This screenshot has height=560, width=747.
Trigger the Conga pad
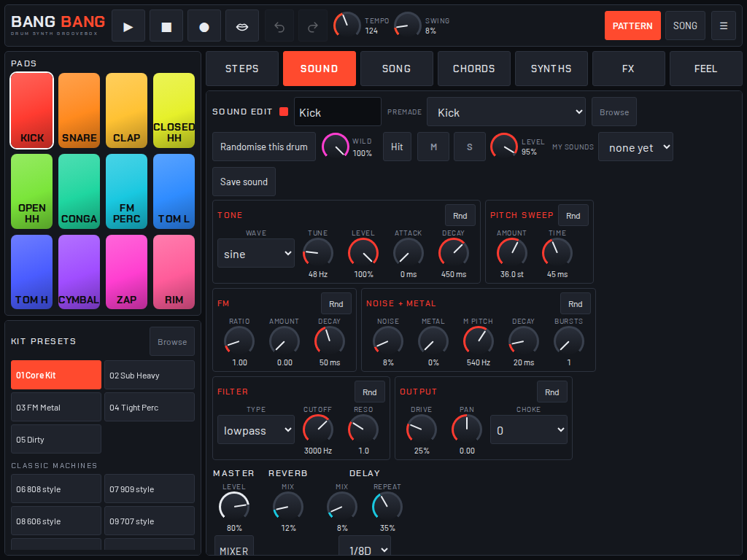[x=79, y=192]
